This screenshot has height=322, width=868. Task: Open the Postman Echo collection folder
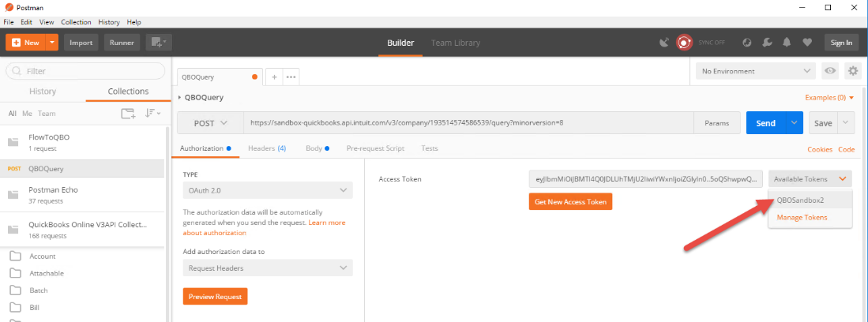(82, 195)
